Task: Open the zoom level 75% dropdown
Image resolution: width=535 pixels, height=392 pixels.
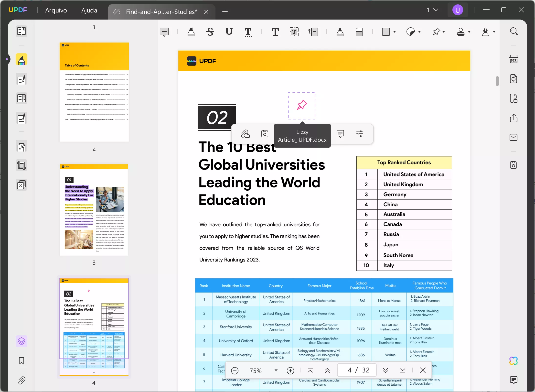Action: (276, 370)
